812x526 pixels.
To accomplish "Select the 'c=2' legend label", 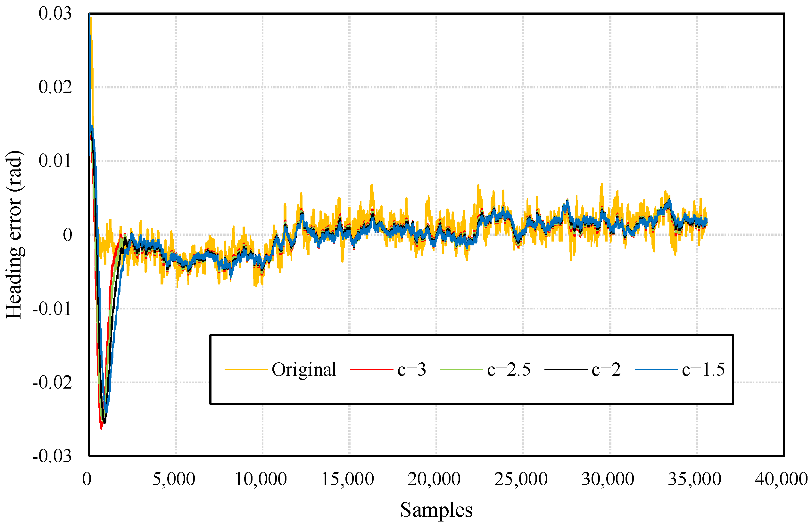I will tap(606, 369).
